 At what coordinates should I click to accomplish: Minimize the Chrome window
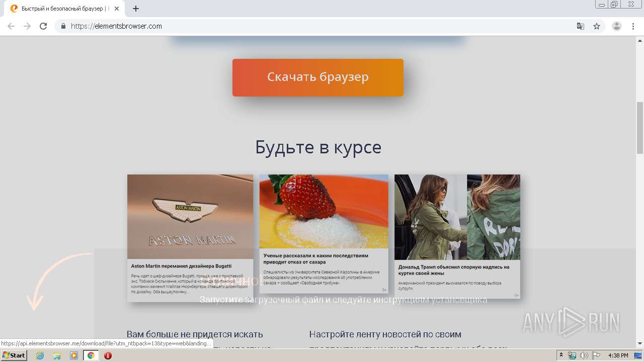602,5
